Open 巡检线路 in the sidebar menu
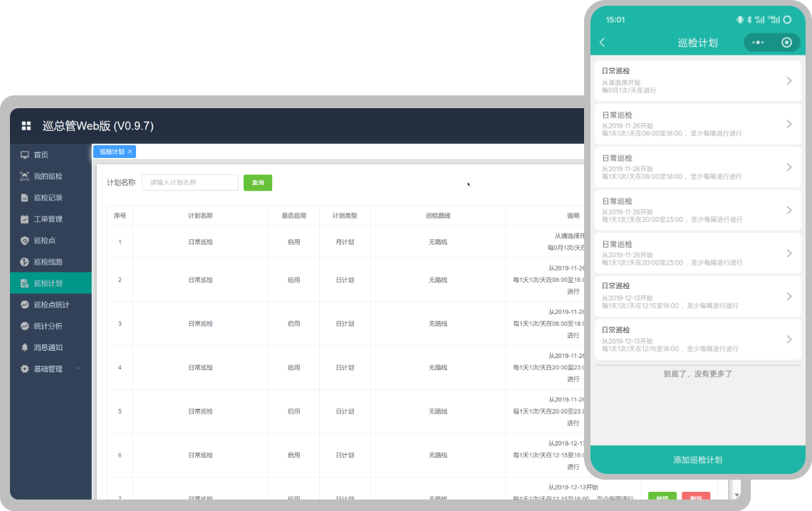 (x=48, y=262)
